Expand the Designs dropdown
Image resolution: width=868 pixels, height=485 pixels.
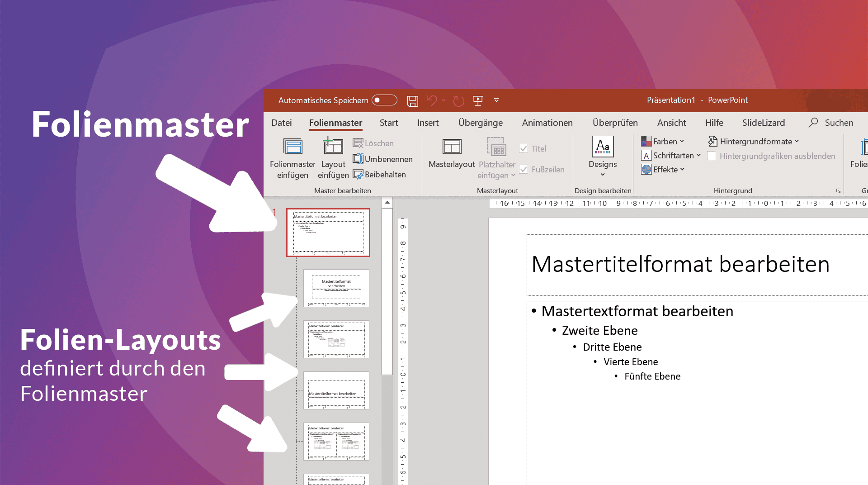click(603, 174)
